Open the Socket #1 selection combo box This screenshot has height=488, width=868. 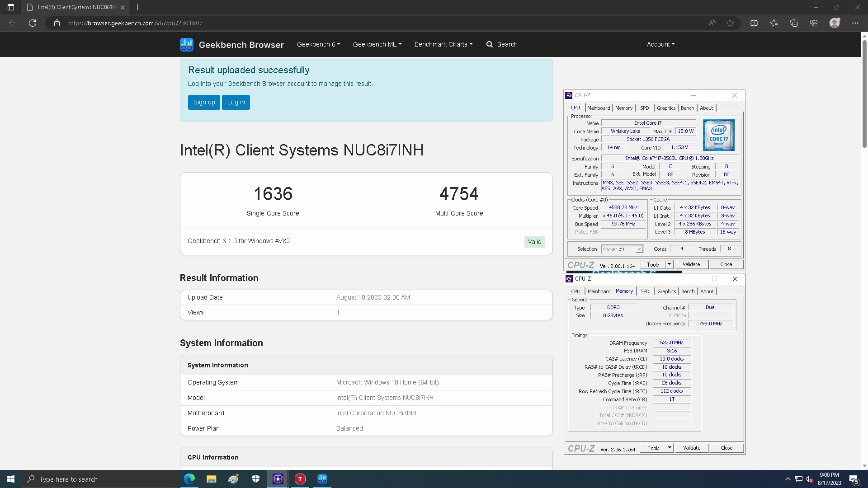622,249
